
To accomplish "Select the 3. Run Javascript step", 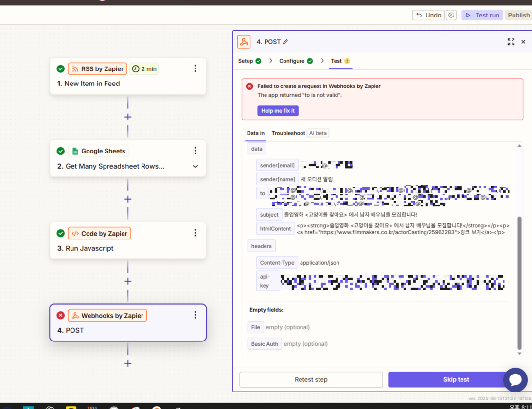I will click(128, 240).
